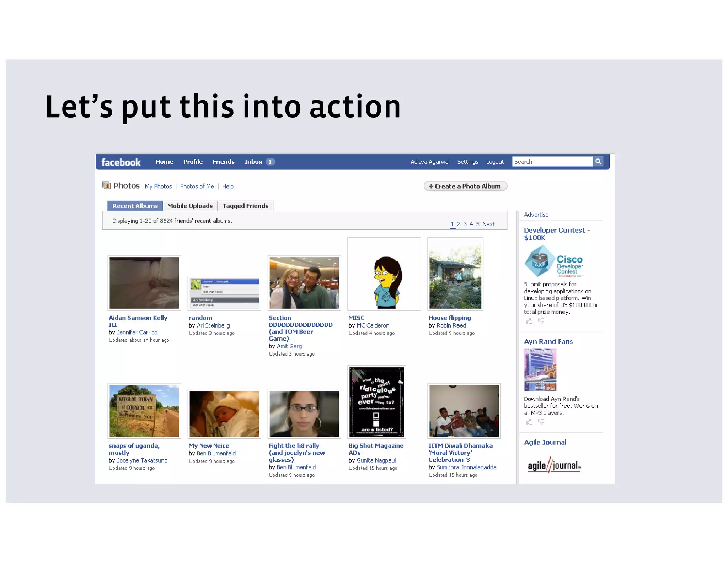Go to Next page of albums
Viewport: 728px width, 562px height.
point(488,224)
